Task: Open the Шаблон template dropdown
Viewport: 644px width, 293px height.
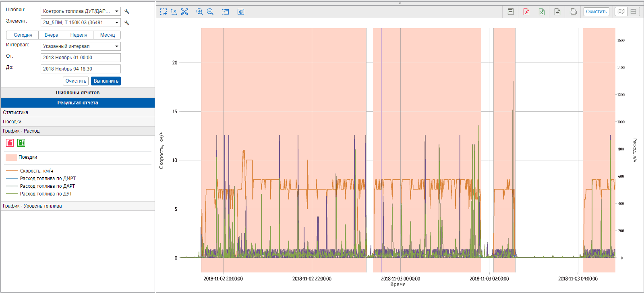Action: [x=81, y=11]
